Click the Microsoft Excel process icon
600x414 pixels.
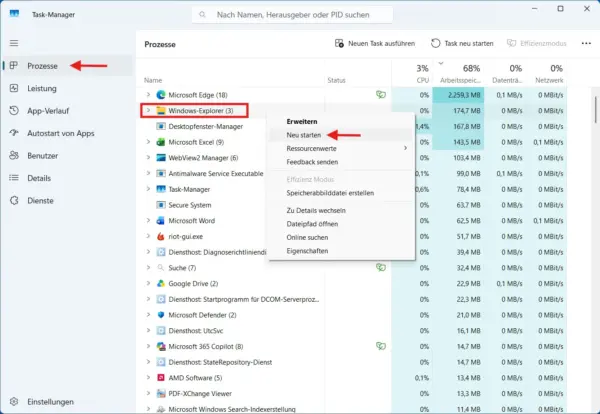(161, 142)
